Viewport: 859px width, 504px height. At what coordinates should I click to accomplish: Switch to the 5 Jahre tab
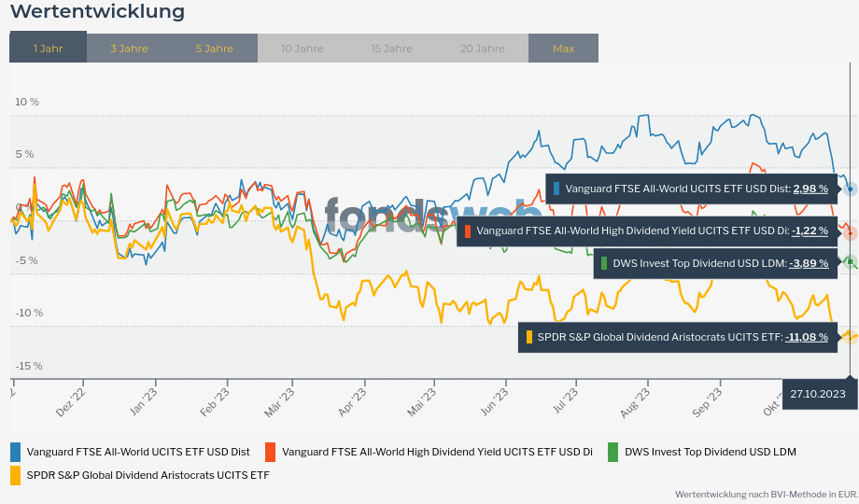[x=215, y=49]
